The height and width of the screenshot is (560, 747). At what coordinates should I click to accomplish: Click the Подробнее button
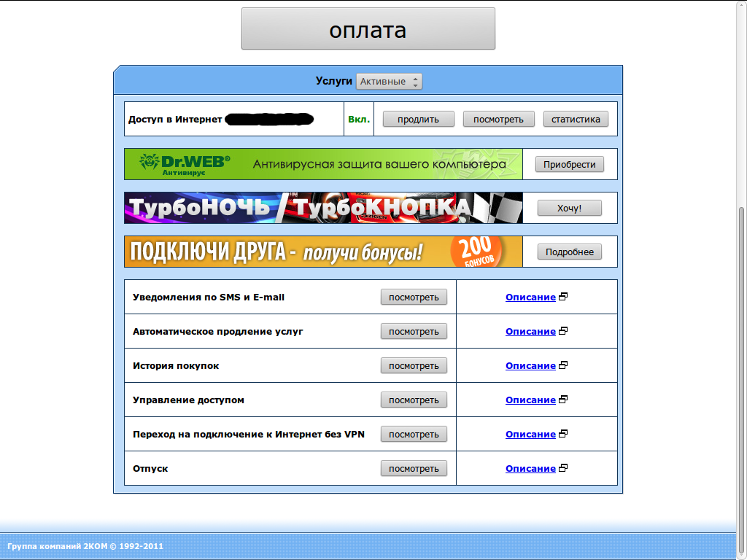click(569, 252)
